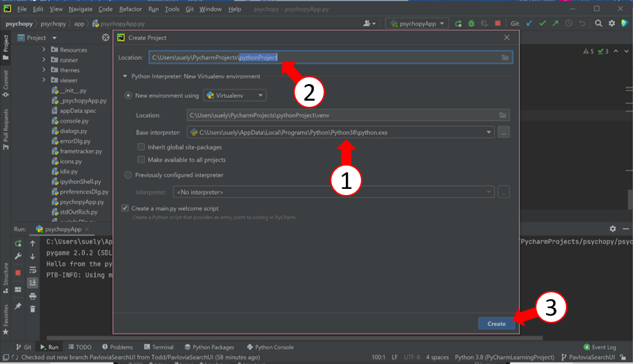Click up arrow in Run console
This screenshot has height=364, width=633.
click(32, 243)
